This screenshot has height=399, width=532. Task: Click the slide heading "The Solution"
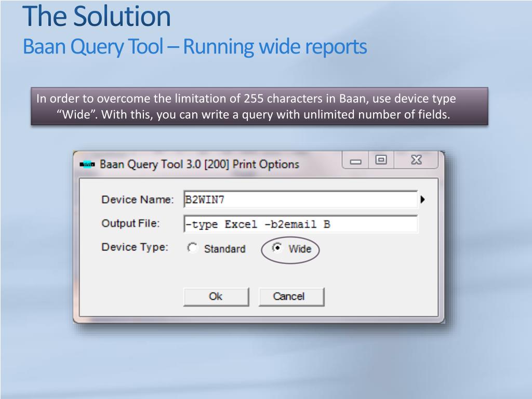[x=97, y=16]
